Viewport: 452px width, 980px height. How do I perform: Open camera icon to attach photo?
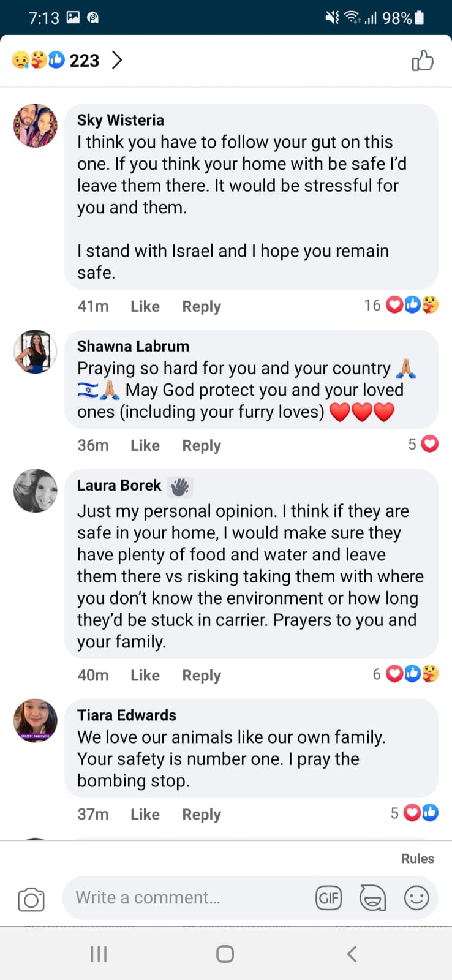(x=31, y=899)
